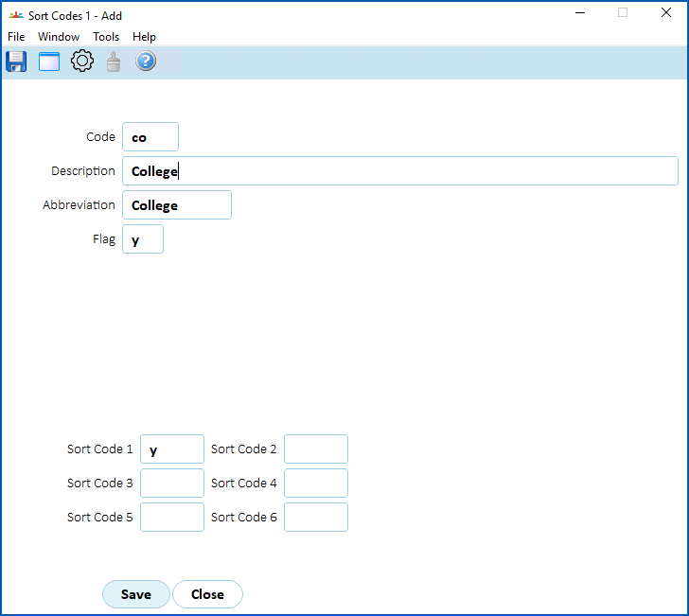Click the Abbreviation label text
The height and width of the screenshot is (616, 689).
(x=79, y=204)
